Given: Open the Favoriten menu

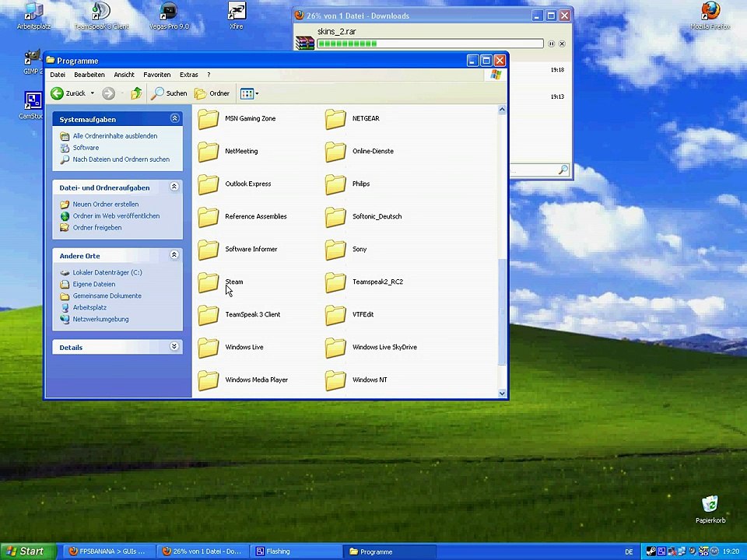Looking at the screenshot, I should tap(156, 75).
